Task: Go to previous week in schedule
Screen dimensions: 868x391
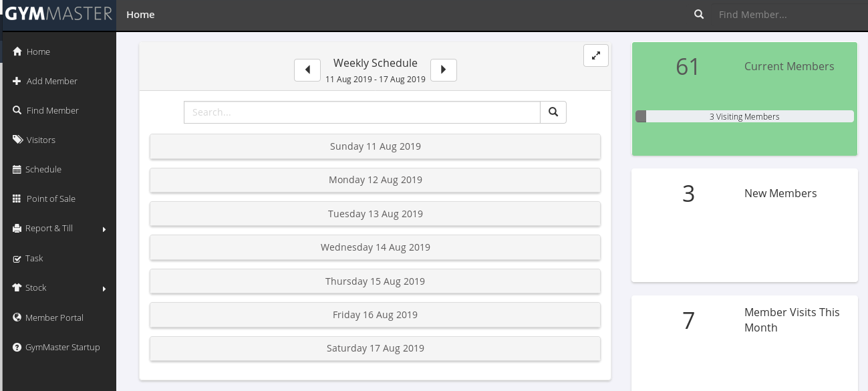Action: pyautogui.click(x=307, y=70)
